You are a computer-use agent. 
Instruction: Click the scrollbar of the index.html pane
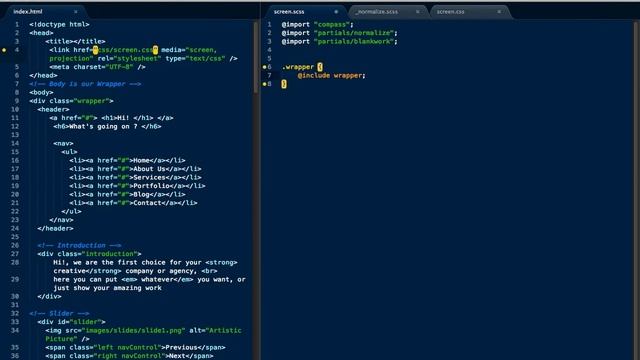click(x=256, y=57)
